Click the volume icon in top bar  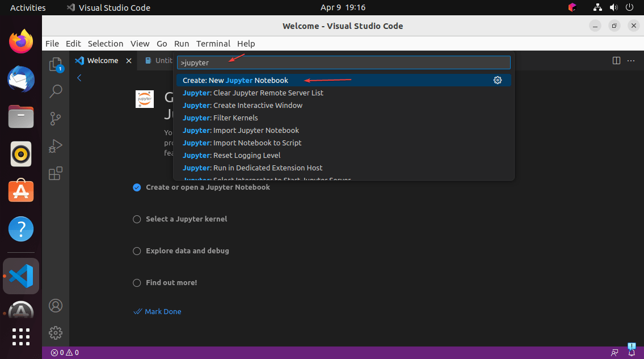[x=613, y=7]
